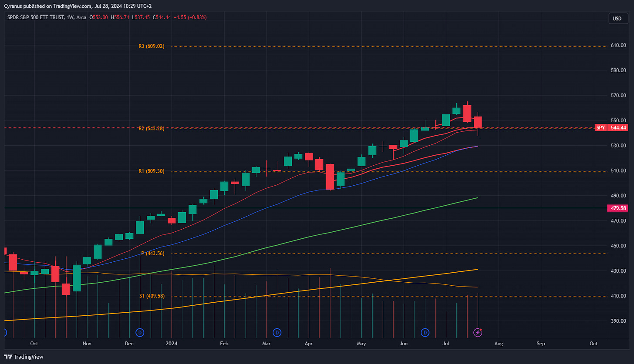634x364 pixels.
Task: Click the TradingView logo
Action: click(24, 357)
